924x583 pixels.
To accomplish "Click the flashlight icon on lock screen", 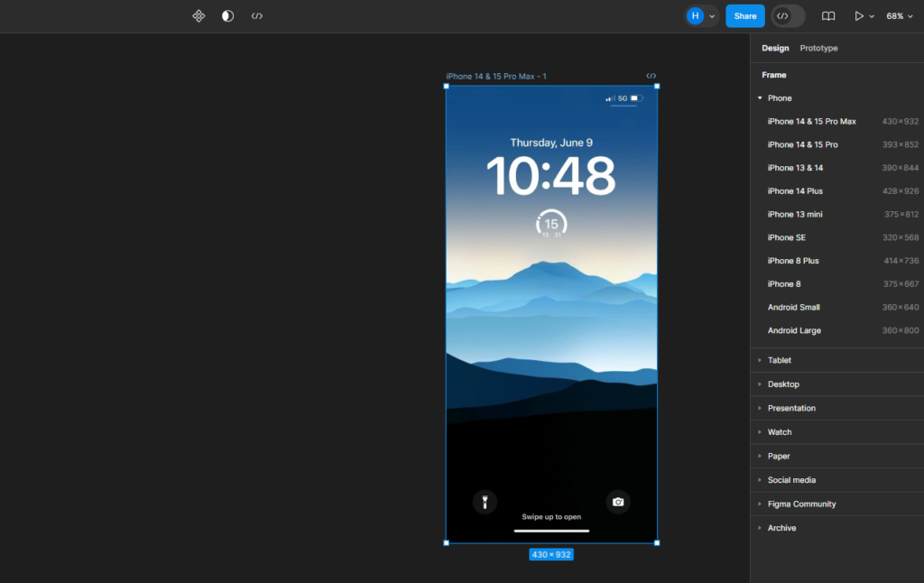I will pyautogui.click(x=485, y=503).
